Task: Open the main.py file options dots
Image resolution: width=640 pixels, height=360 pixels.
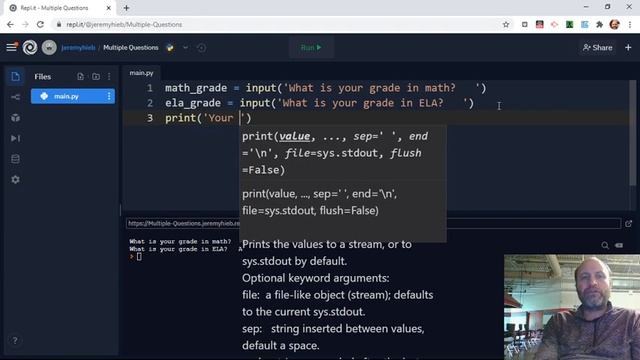Action: tap(109, 96)
